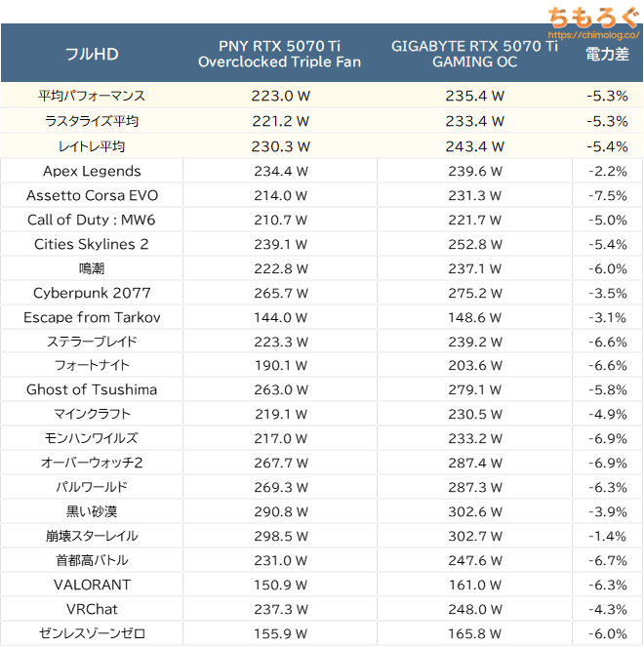Click the モンハンワイルズ row label
The height and width of the screenshot is (647, 644).
92,438
